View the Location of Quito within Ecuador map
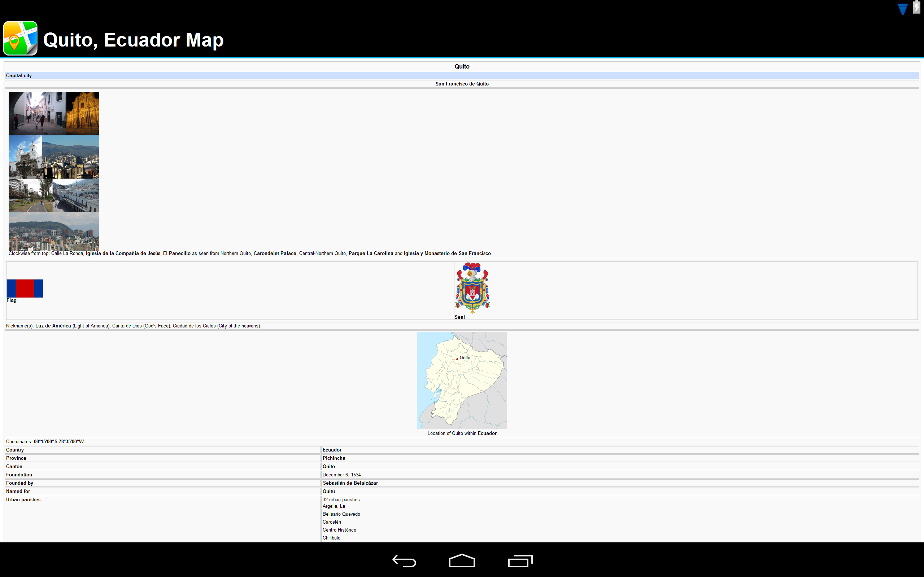Image resolution: width=924 pixels, height=577 pixels. [x=462, y=380]
